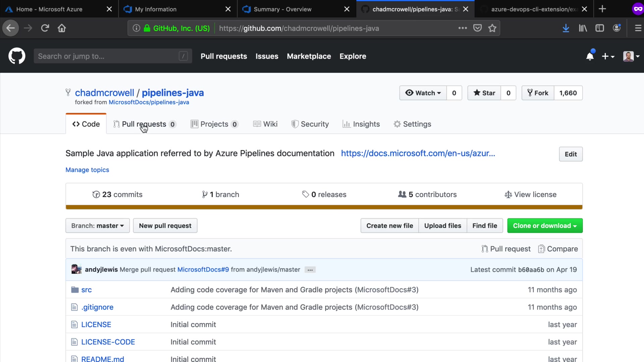Expand the Watch dropdown
Viewport: 644px width, 362px height.
click(x=423, y=93)
